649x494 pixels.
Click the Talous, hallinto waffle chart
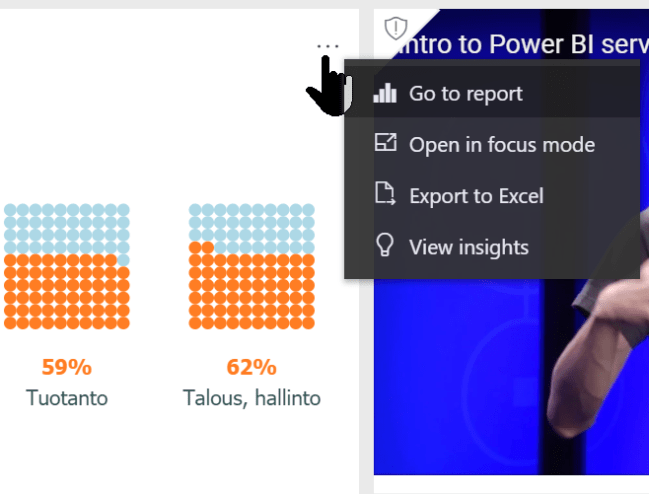(x=252, y=266)
